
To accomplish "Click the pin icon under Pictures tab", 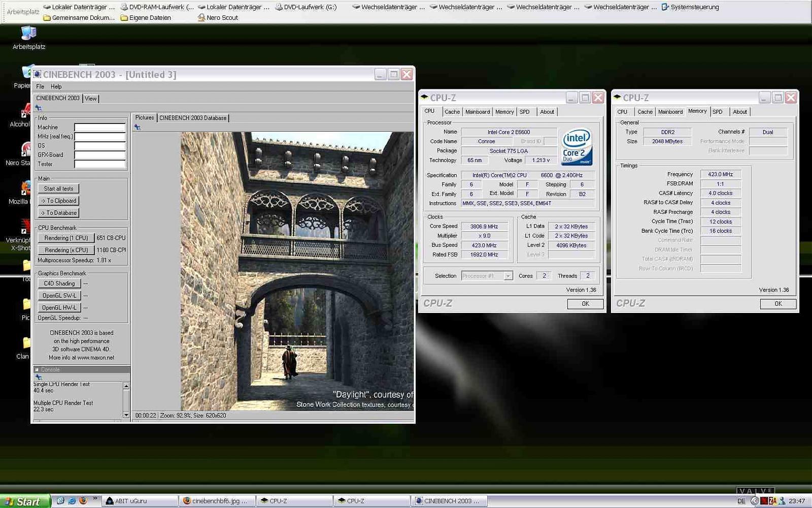I will click(137, 127).
